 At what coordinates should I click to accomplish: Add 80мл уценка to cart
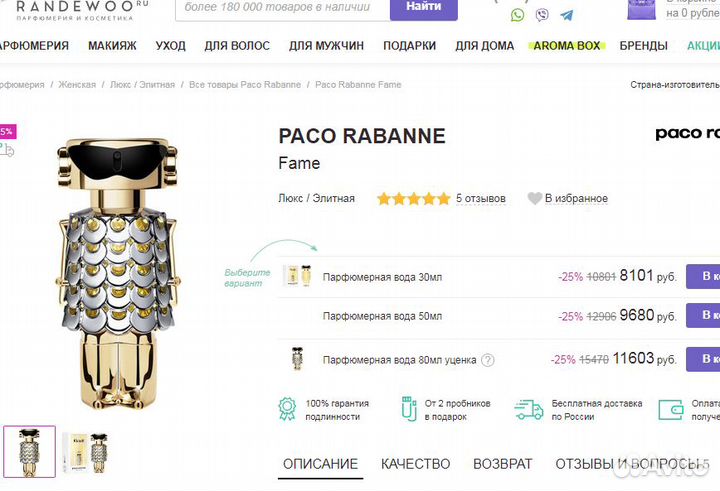tap(703, 359)
